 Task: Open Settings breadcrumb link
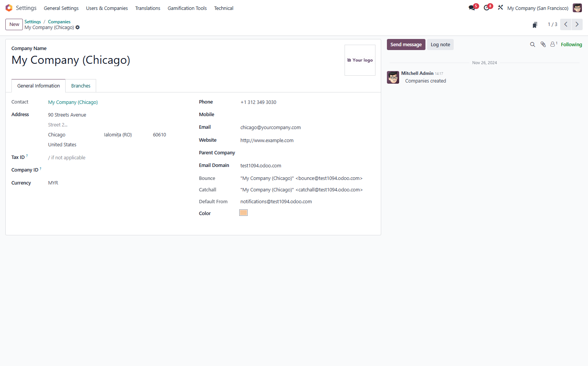point(32,22)
